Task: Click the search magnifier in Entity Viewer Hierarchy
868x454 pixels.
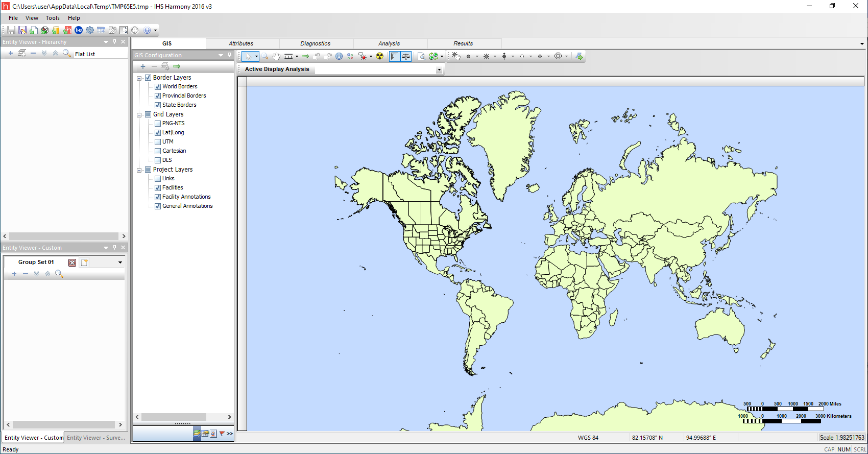Action: coord(66,53)
